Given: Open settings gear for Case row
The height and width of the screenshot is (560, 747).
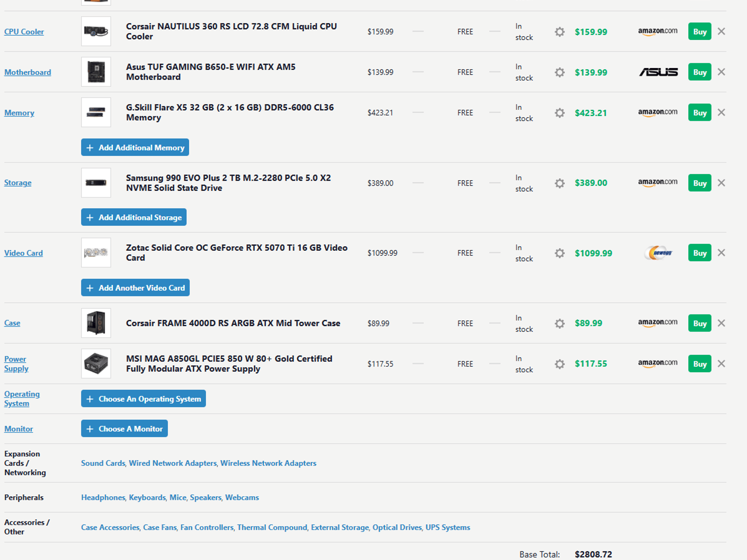Looking at the screenshot, I should click(560, 323).
